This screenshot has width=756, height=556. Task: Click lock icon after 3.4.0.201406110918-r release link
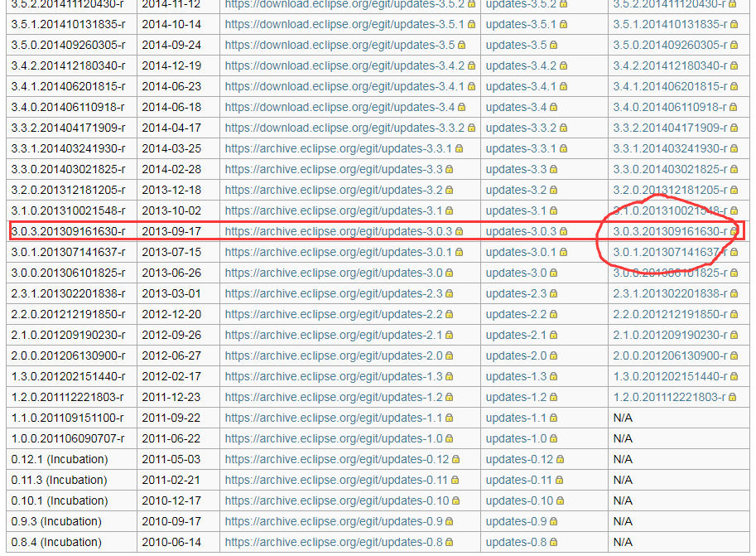[x=733, y=107]
